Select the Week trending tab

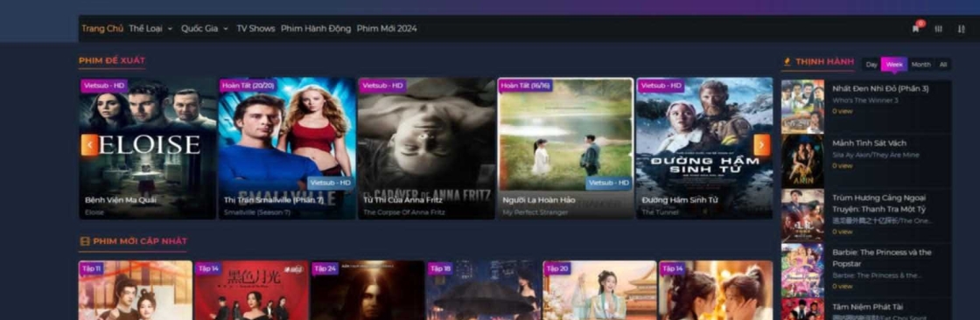894,65
